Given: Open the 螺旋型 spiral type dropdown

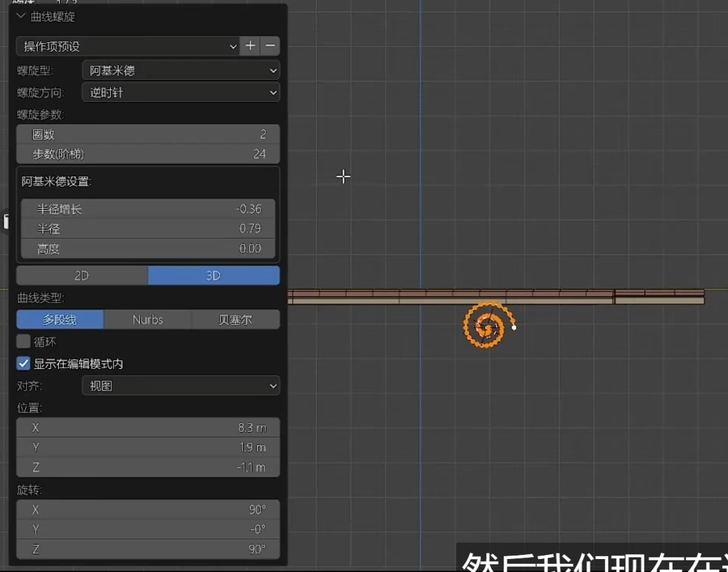Looking at the screenshot, I should (181, 70).
